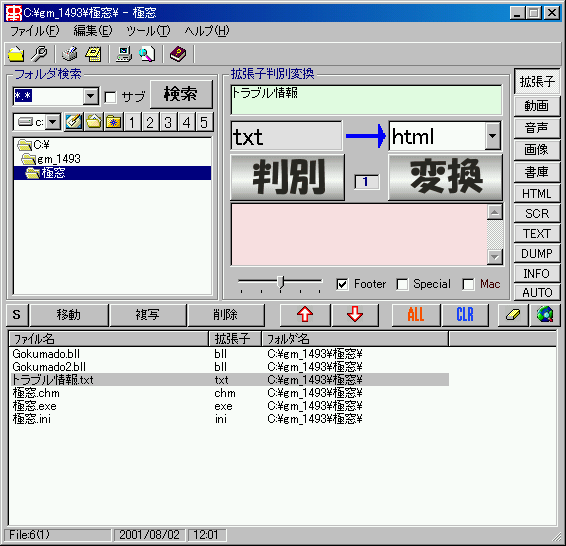Select favorite folder slot 4

coord(186,122)
